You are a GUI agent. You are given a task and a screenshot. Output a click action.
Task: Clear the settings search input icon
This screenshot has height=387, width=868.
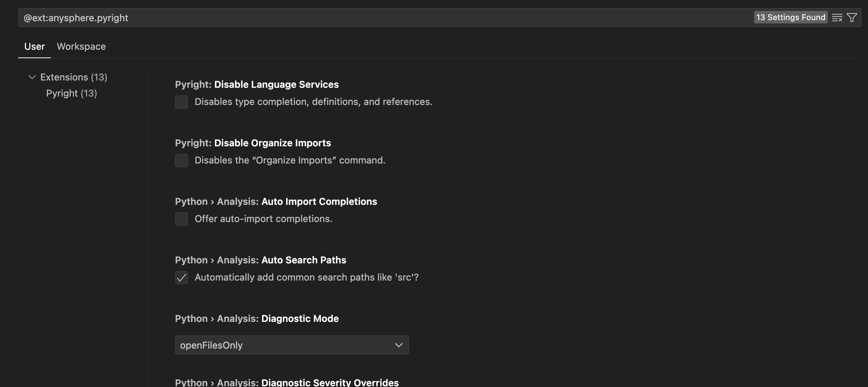click(837, 18)
